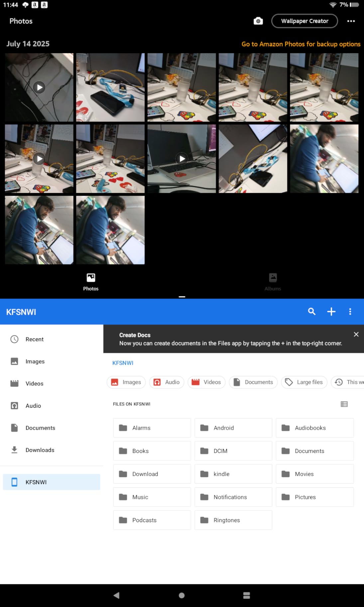The width and height of the screenshot is (364, 607).
Task: Search files using the magnifier icon
Action: (x=311, y=312)
